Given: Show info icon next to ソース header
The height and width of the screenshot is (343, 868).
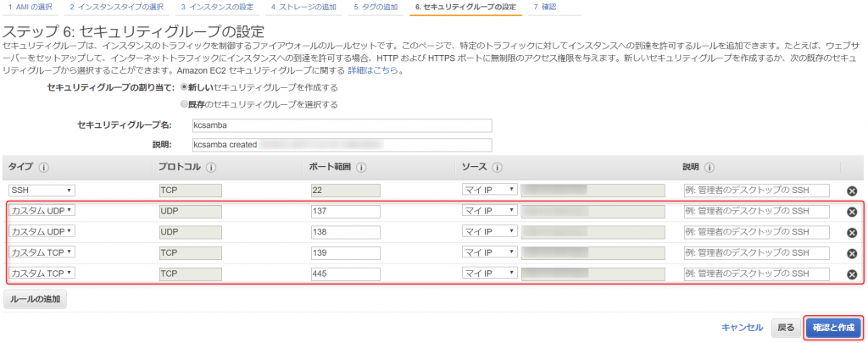Looking at the screenshot, I should click(497, 167).
